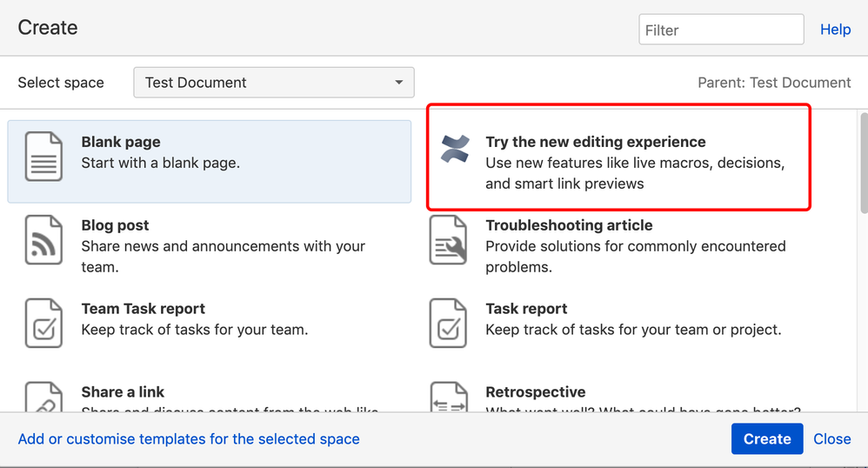This screenshot has height=468, width=868.
Task: Choose the Blog post template title
Action: point(115,225)
